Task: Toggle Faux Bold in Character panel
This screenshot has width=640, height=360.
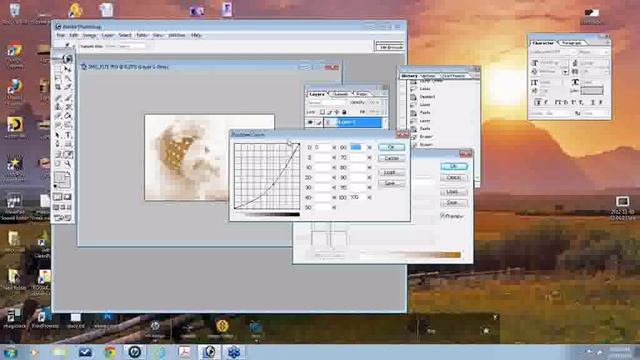Action: 538,102
